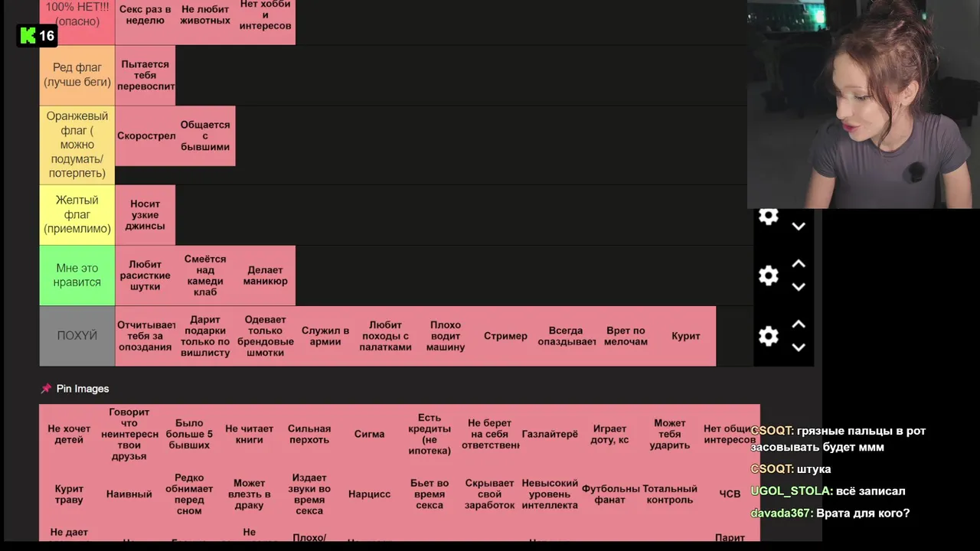
Task: Click the Смеётся над камеди клаб tile
Action: (205, 275)
